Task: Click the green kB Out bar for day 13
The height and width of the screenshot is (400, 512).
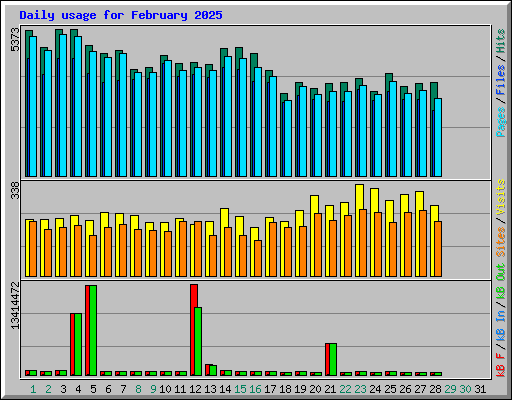Action: [213, 370]
